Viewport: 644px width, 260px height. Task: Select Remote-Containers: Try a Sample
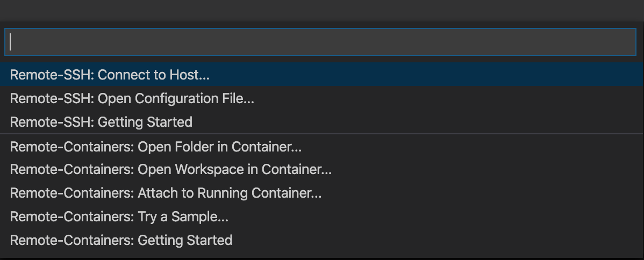click(x=322, y=216)
